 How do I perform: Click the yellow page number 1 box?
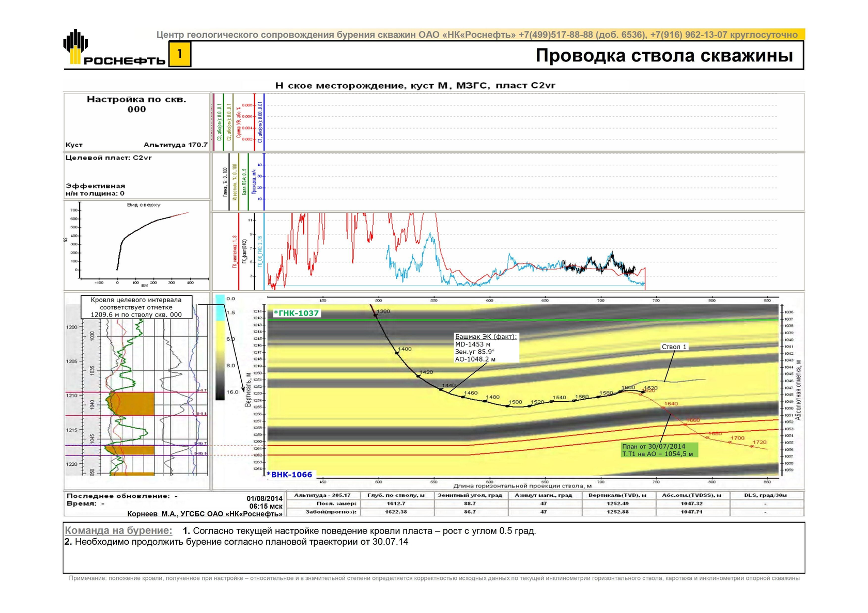coord(180,54)
